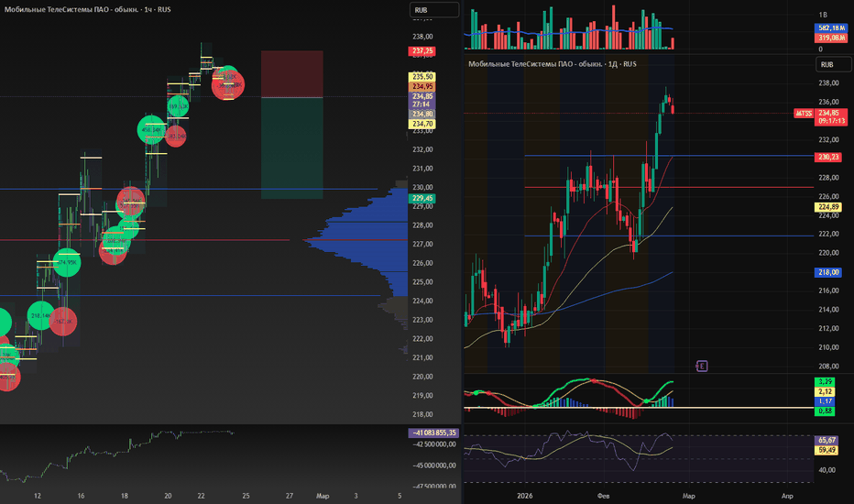Click the red 237,25 price label
The height and width of the screenshot is (504, 854).
click(422, 50)
